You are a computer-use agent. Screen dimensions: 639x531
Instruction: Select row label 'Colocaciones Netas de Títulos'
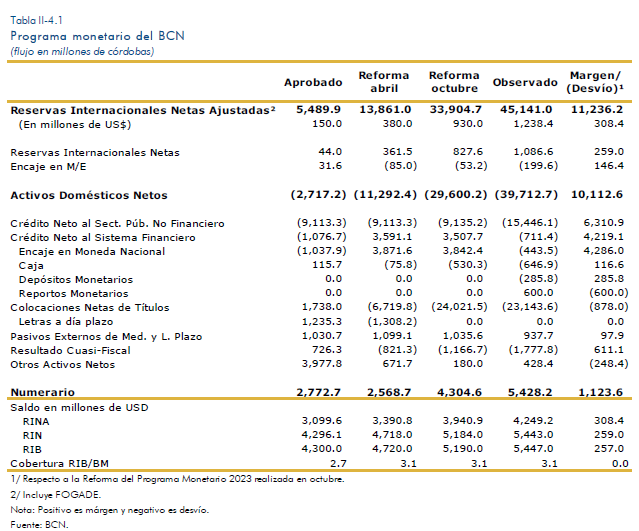click(90, 308)
